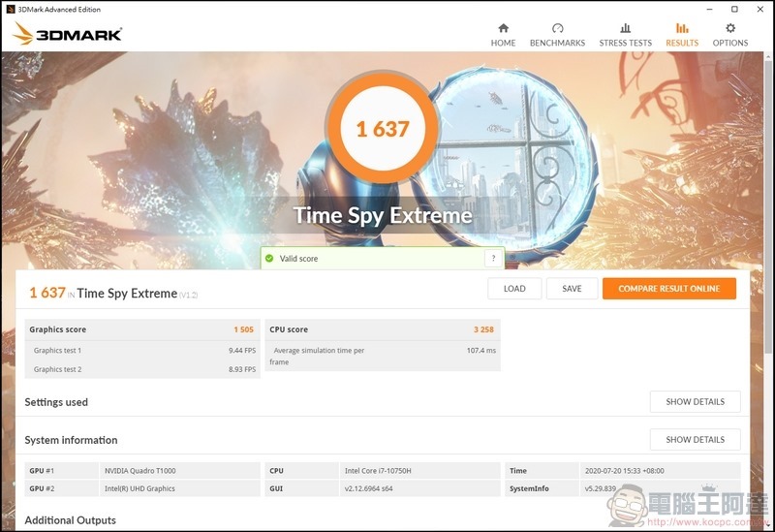Click the Graphics score label
This screenshot has width=775, height=532.
(57, 329)
